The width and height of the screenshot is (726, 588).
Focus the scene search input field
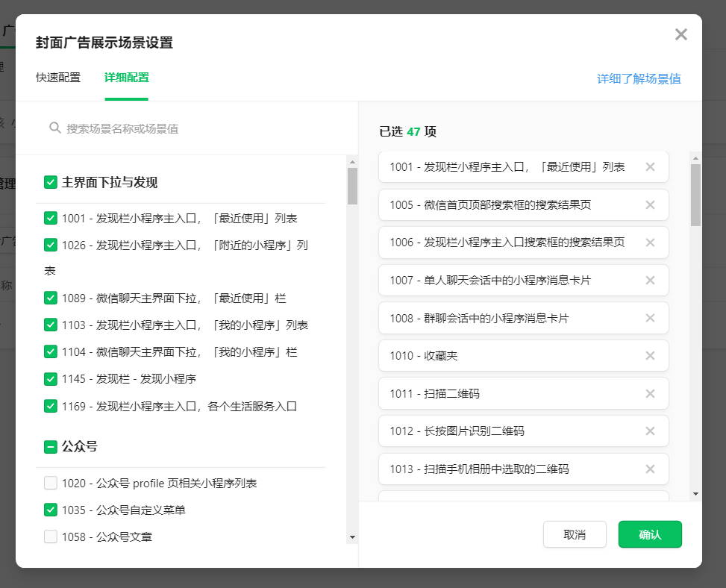[187, 128]
